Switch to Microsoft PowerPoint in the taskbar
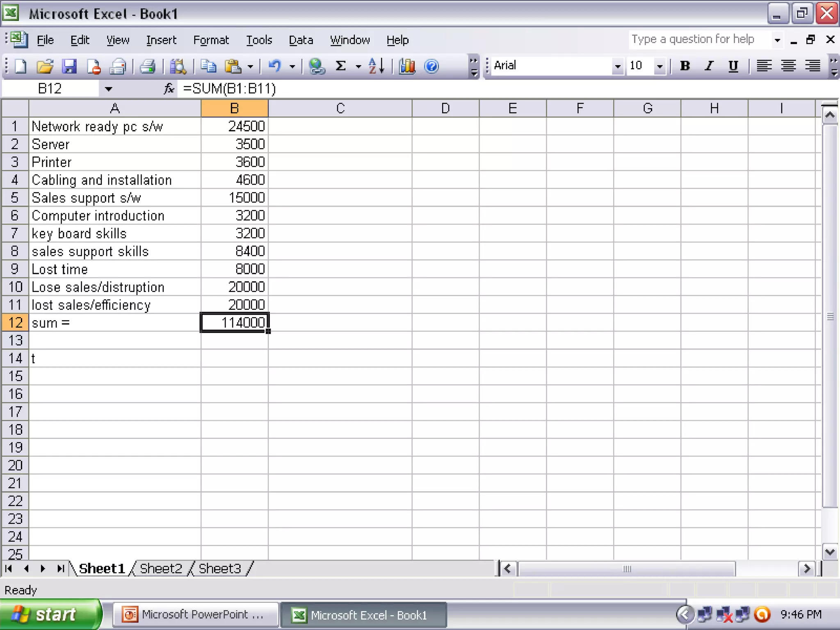Image resolution: width=840 pixels, height=630 pixels. click(195, 614)
